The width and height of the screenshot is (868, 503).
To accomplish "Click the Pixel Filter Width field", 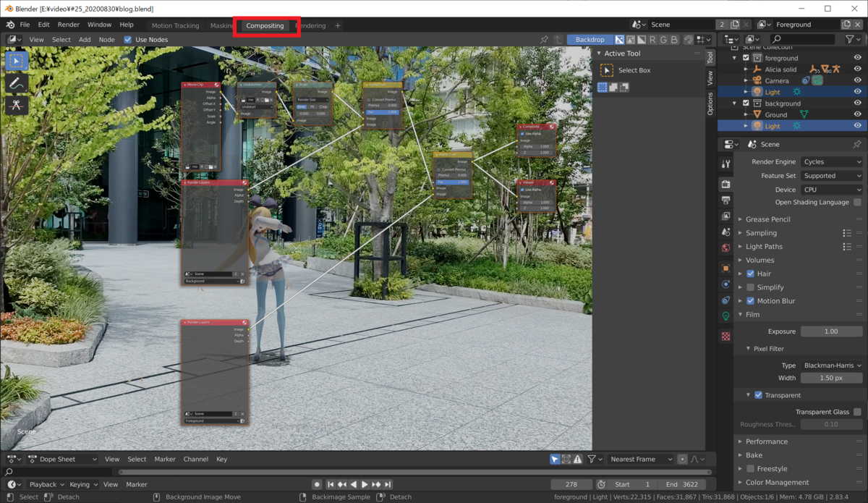I will point(831,378).
